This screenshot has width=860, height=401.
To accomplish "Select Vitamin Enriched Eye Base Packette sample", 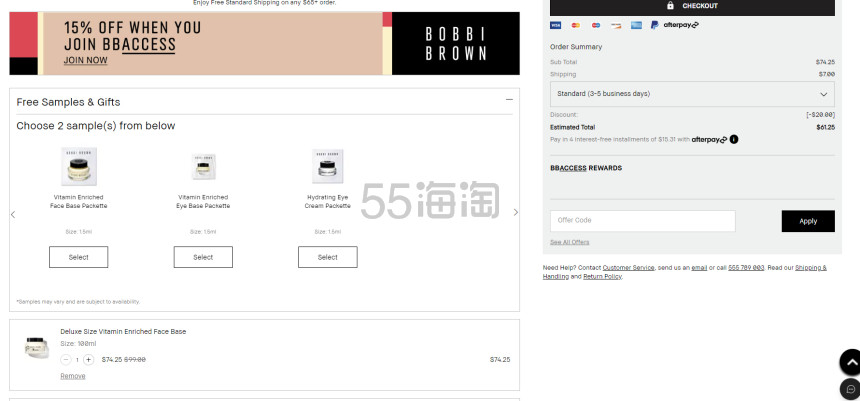I will (x=203, y=257).
